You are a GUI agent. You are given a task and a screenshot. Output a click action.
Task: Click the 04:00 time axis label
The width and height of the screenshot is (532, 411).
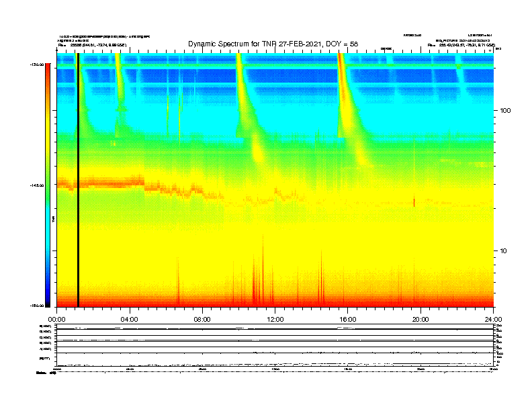[x=130, y=320]
